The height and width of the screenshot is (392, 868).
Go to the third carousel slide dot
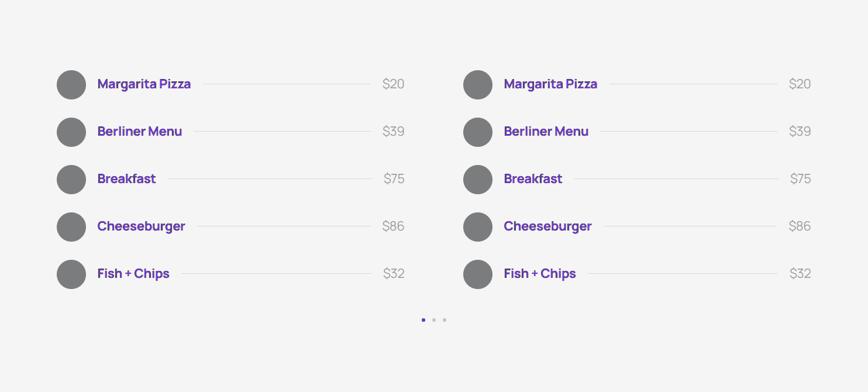coord(445,320)
